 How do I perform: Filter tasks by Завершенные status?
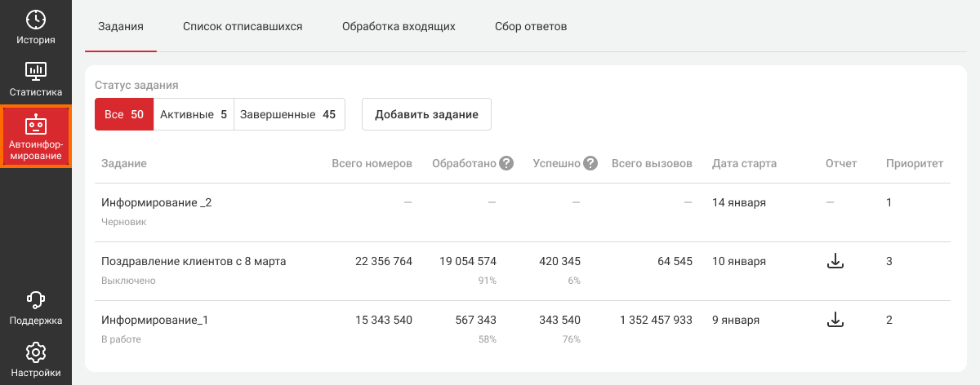coord(289,115)
